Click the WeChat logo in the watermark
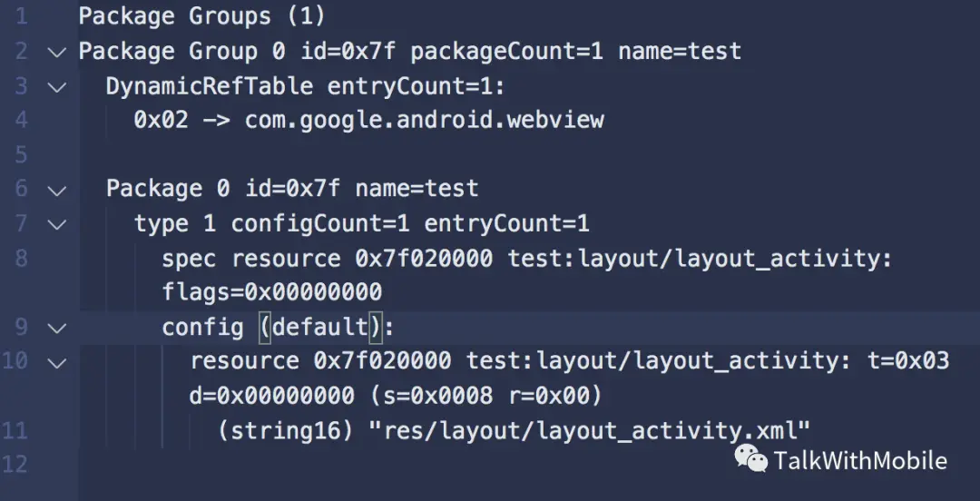 tap(750, 458)
